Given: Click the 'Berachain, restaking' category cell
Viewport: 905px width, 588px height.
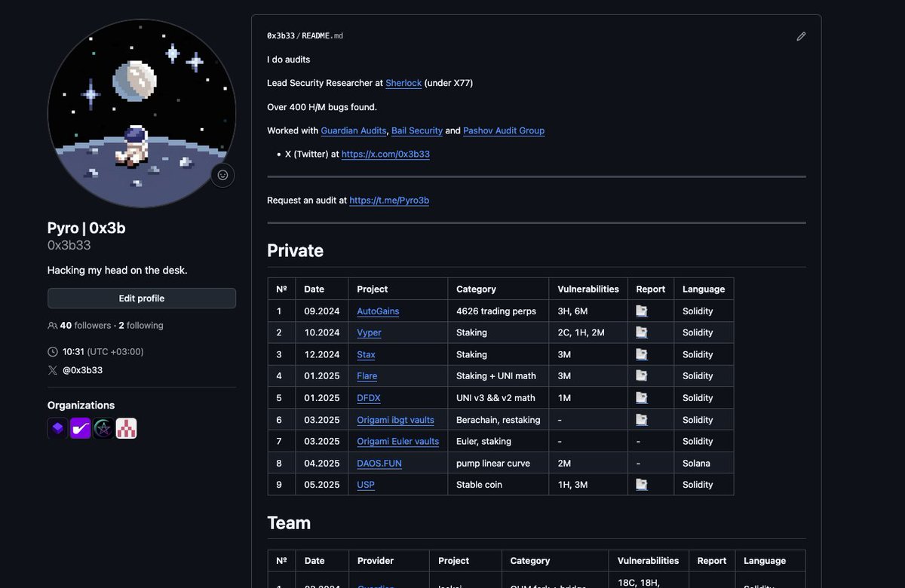Looking at the screenshot, I should pos(499,420).
